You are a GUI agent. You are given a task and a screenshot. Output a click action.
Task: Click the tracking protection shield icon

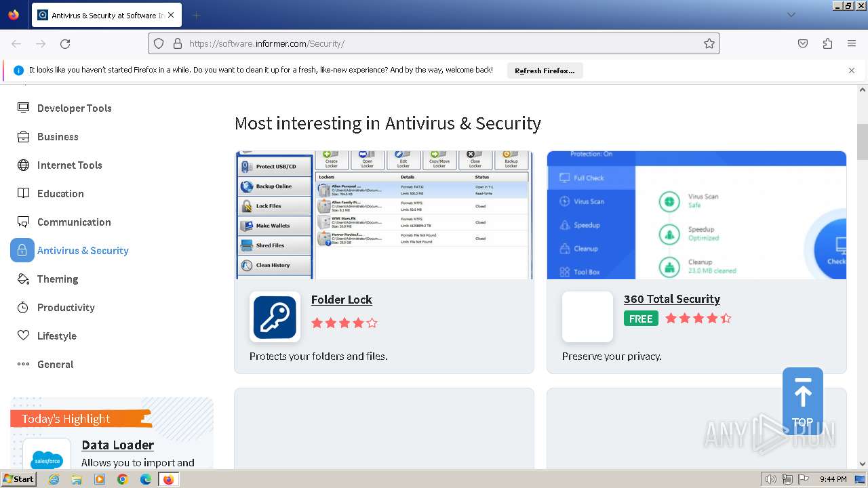[159, 43]
